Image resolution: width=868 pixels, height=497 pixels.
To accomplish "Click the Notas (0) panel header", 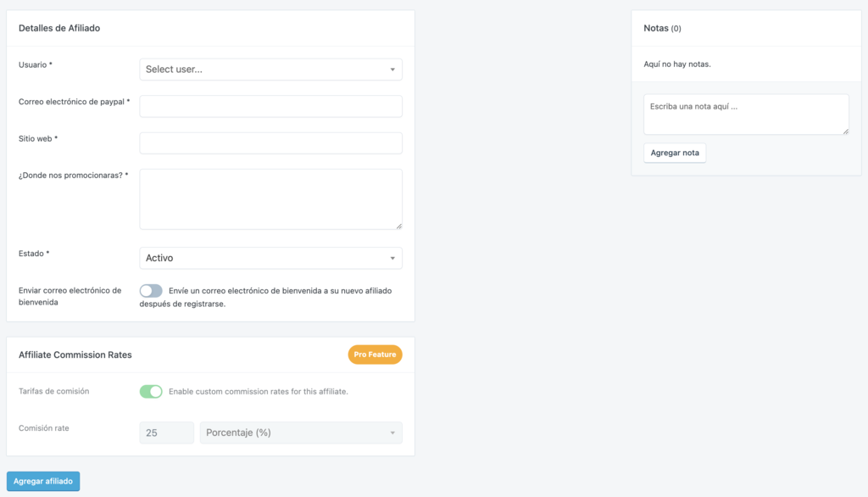I will click(662, 28).
